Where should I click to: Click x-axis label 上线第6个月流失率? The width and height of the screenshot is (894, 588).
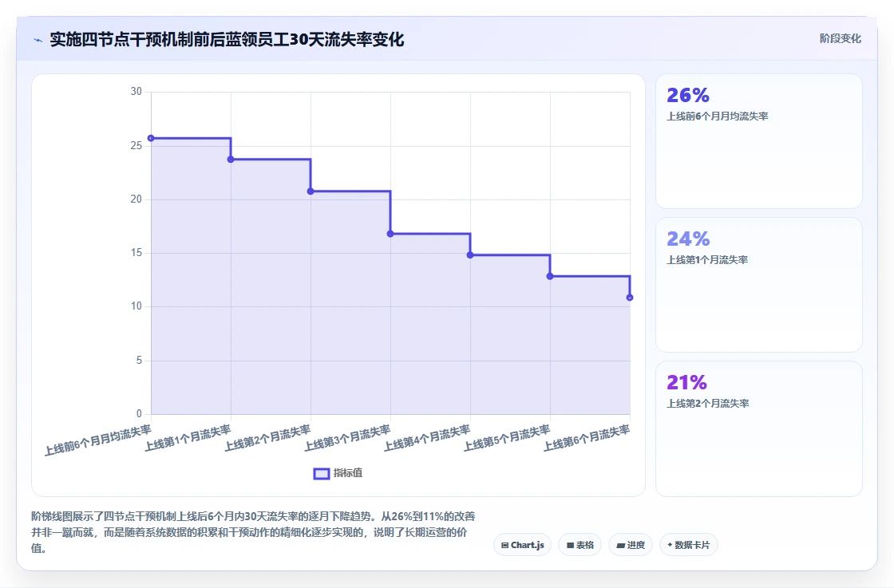click(587, 438)
